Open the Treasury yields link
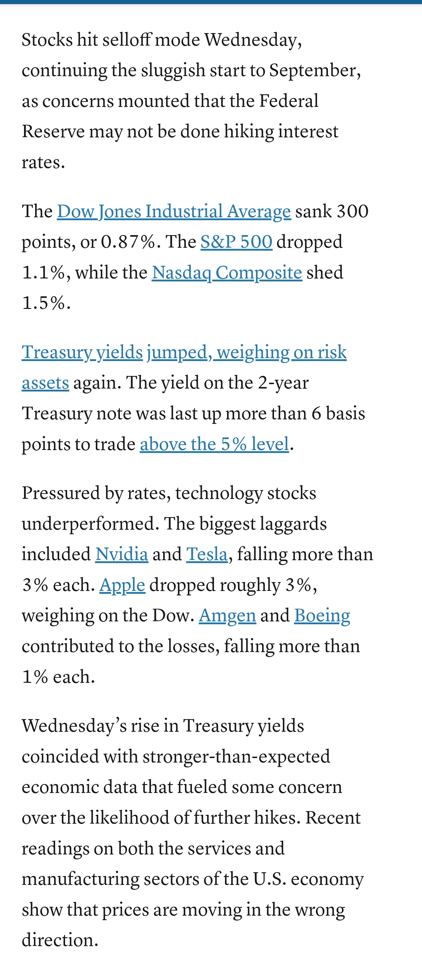This screenshot has width=422, height=980. coord(82,352)
